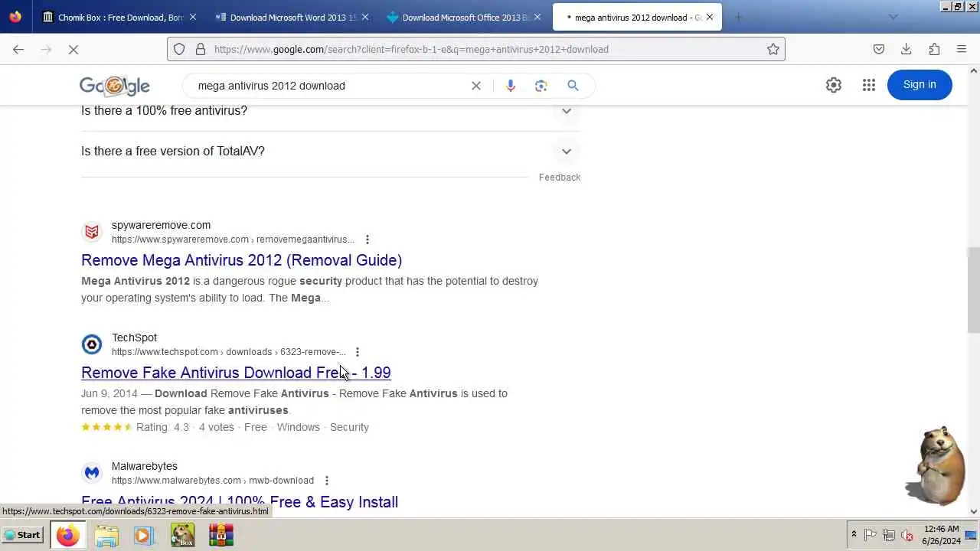Viewport: 980px width, 551px height.
Task: Close the mega antivirus search tab
Action: [709, 17]
